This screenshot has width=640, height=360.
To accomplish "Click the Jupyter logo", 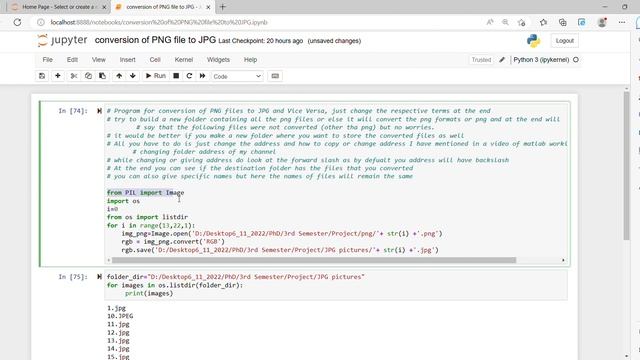I will (62, 40).
